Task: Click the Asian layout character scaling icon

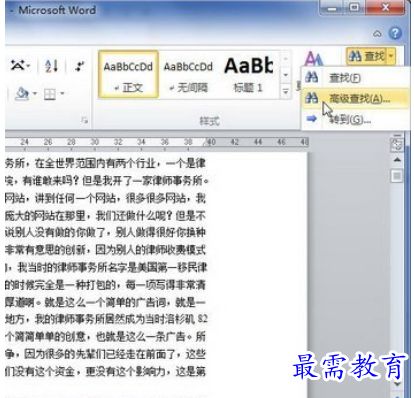Action: click(x=17, y=65)
